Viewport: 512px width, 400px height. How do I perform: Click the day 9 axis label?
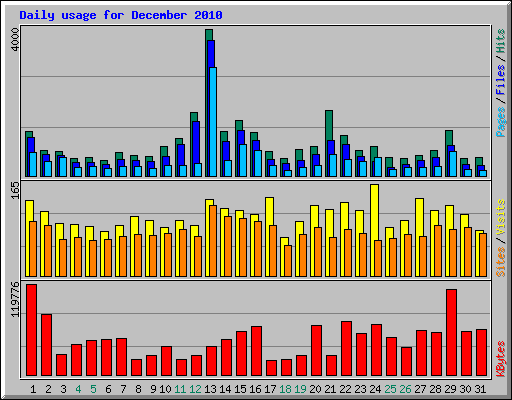pyautogui.click(x=153, y=389)
